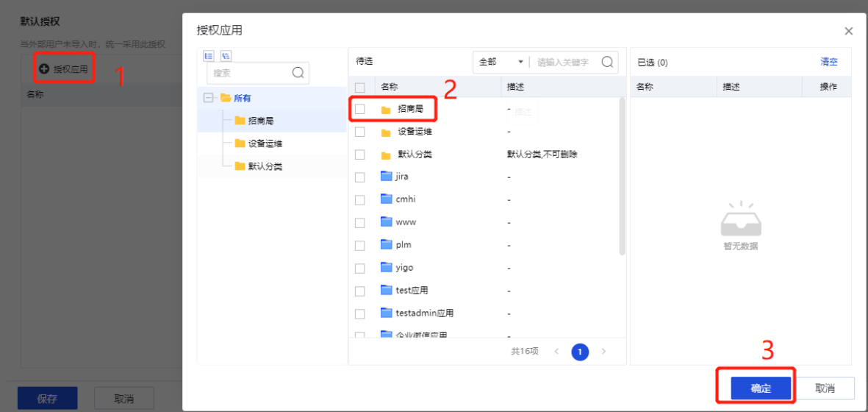The image size is (868, 412).
Task: Click the magnifier icon in tree search box
Action: (x=298, y=73)
